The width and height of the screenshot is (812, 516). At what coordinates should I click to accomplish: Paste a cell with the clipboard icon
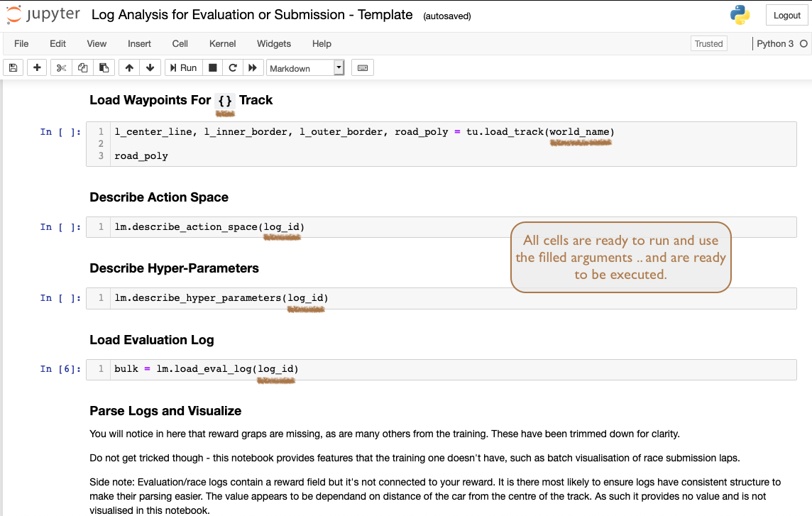(104, 67)
